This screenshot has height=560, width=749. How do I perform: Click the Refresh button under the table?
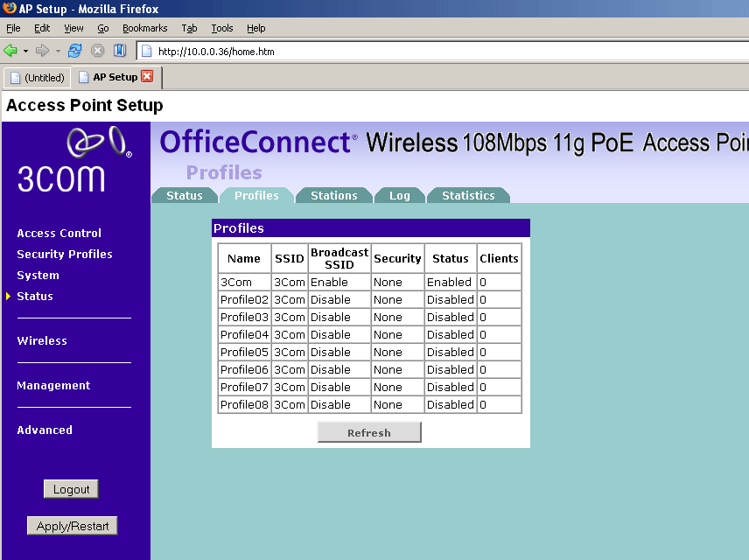coord(369,432)
